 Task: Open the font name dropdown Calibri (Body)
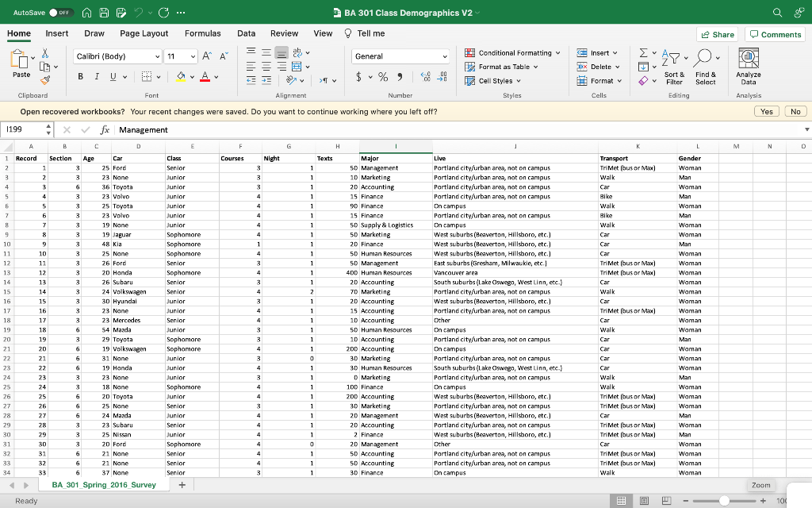117,56
